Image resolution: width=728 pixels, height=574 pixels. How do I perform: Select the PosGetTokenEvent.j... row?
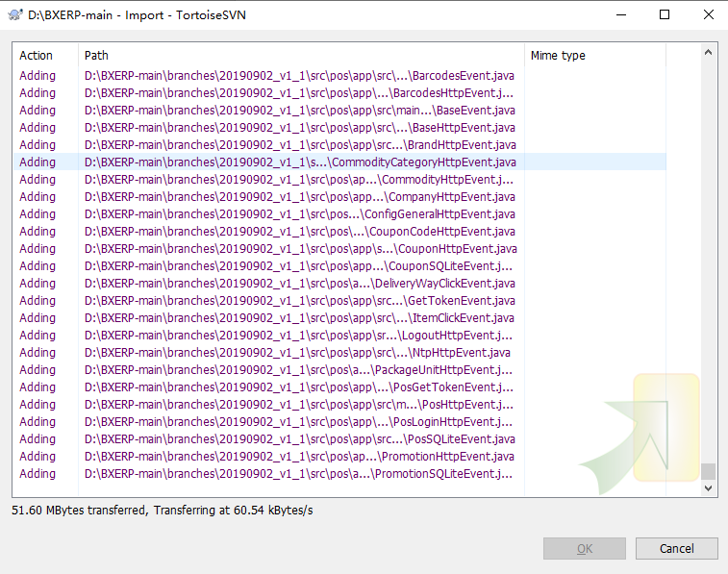click(x=339, y=387)
